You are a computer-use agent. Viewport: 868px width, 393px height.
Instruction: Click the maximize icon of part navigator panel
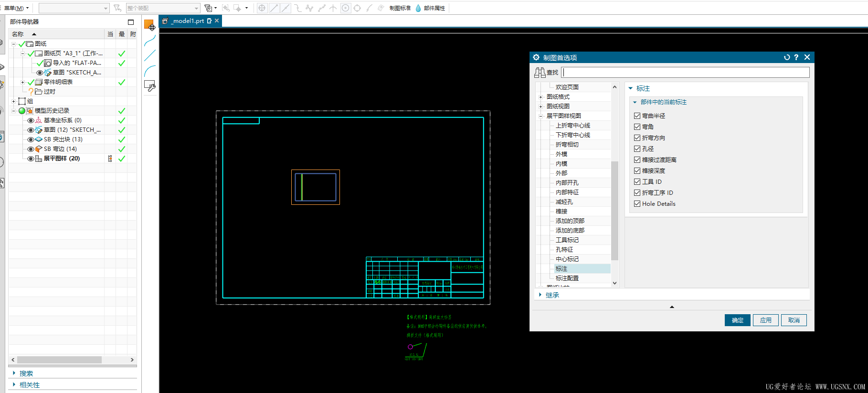point(131,22)
